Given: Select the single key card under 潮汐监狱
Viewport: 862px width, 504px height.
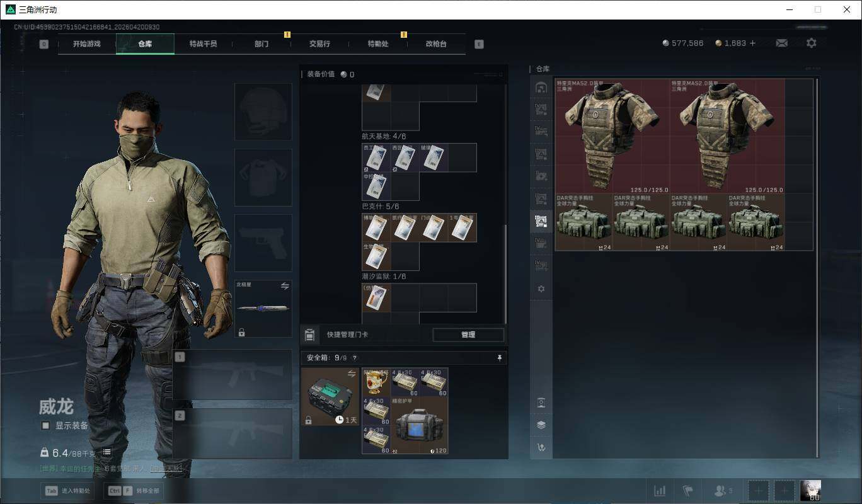Looking at the screenshot, I should coord(376,297).
